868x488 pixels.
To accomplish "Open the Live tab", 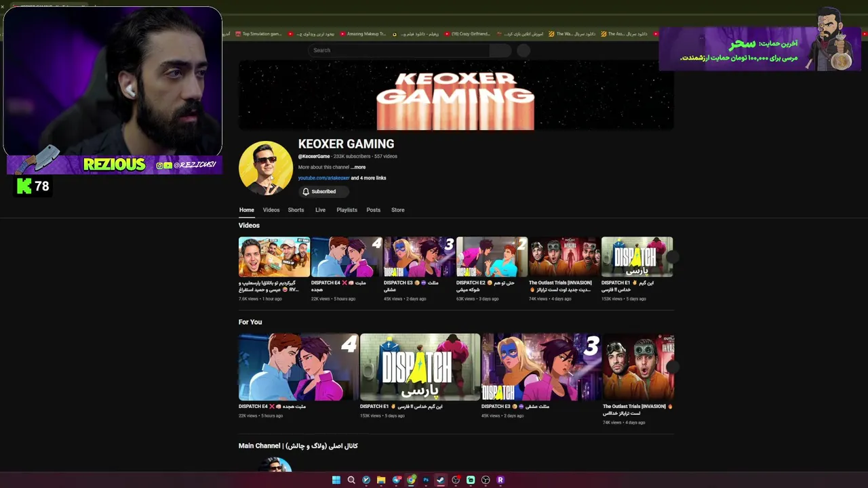I will 320,210.
